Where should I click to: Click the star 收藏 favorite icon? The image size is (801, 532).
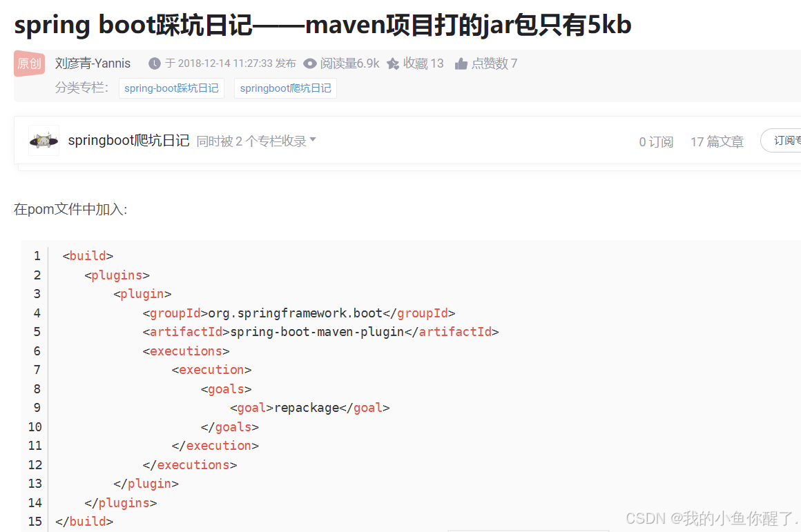click(393, 63)
